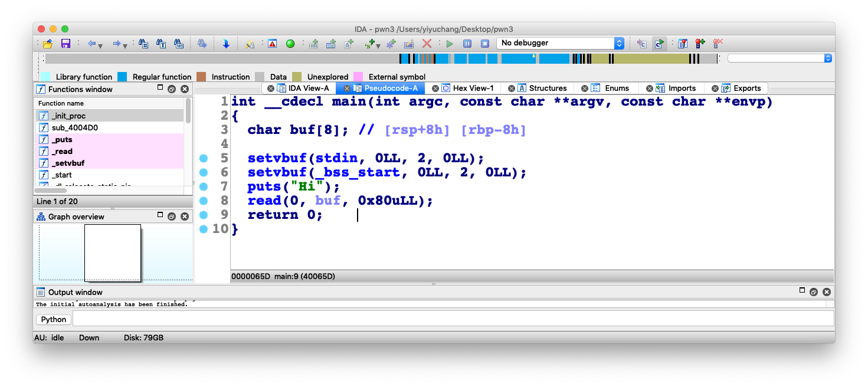
Task: Save the database with the floppy icon
Action: [x=65, y=44]
